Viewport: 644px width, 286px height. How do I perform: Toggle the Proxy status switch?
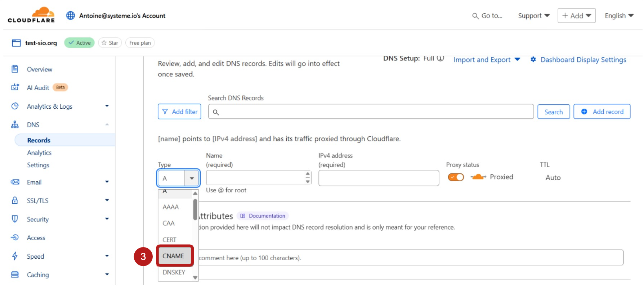tap(456, 177)
